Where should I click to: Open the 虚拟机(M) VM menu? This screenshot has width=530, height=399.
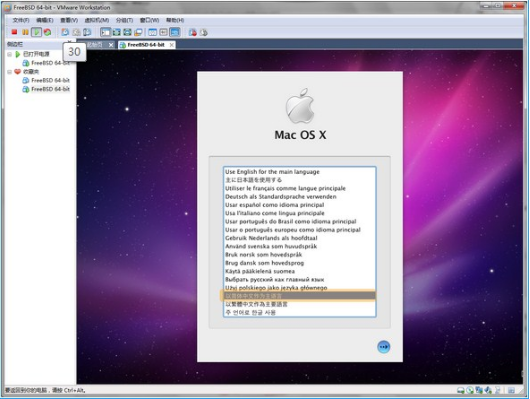97,20
